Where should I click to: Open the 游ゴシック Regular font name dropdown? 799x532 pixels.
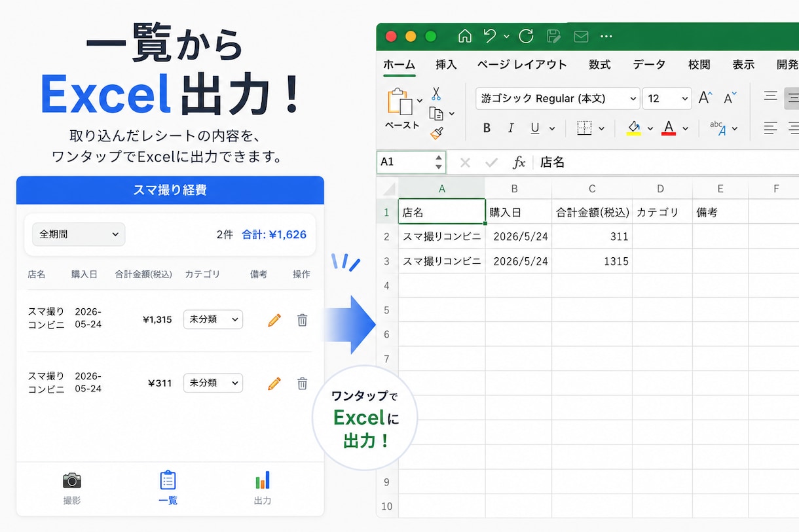click(557, 98)
